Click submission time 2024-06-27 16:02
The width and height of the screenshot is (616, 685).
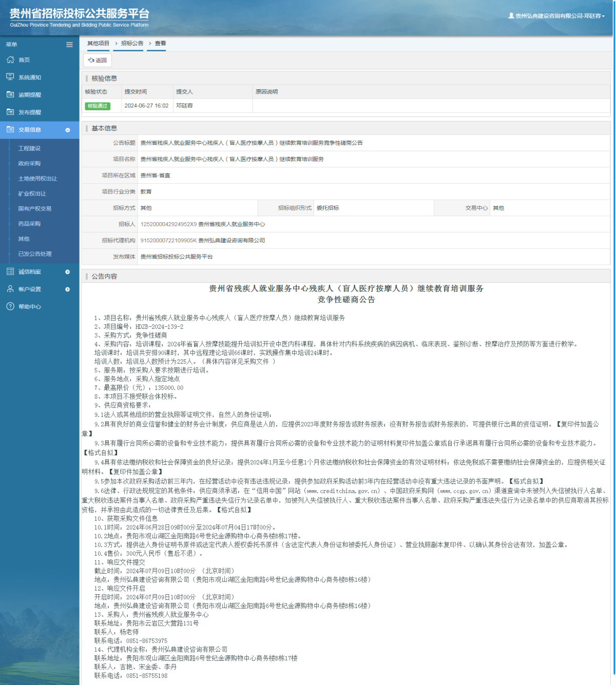tap(146, 106)
